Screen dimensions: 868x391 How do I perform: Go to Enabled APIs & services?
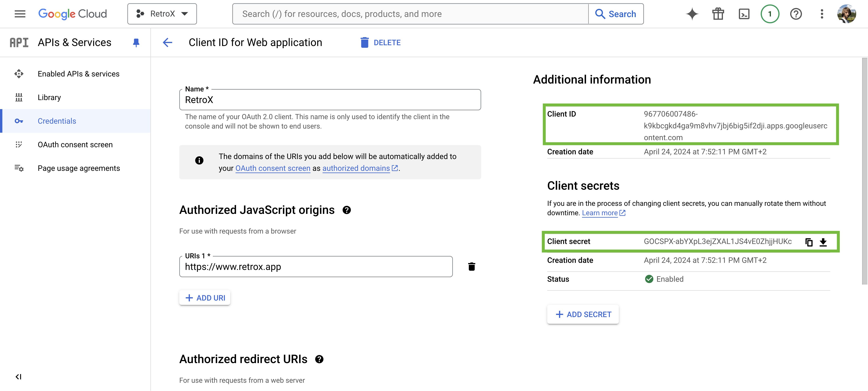tap(75, 74)
